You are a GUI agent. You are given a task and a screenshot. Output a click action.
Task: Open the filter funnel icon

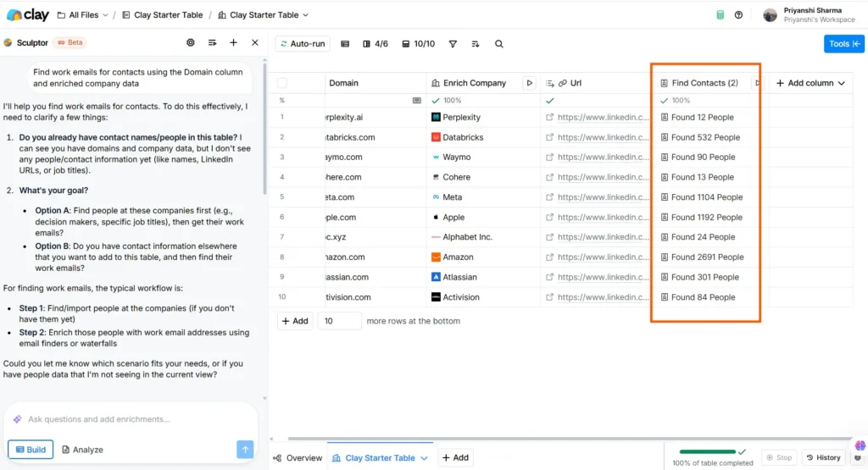pyautogui.click(x=453, y=44)
